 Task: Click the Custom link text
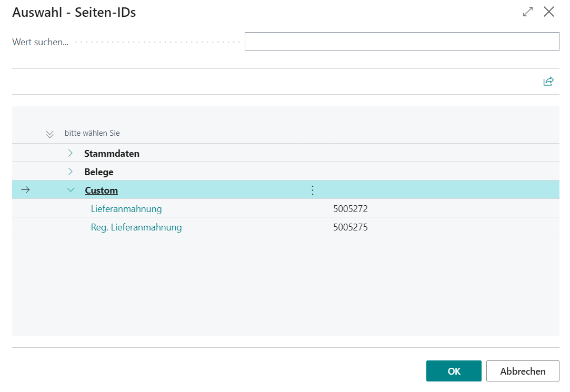click(x=102, y=190)
